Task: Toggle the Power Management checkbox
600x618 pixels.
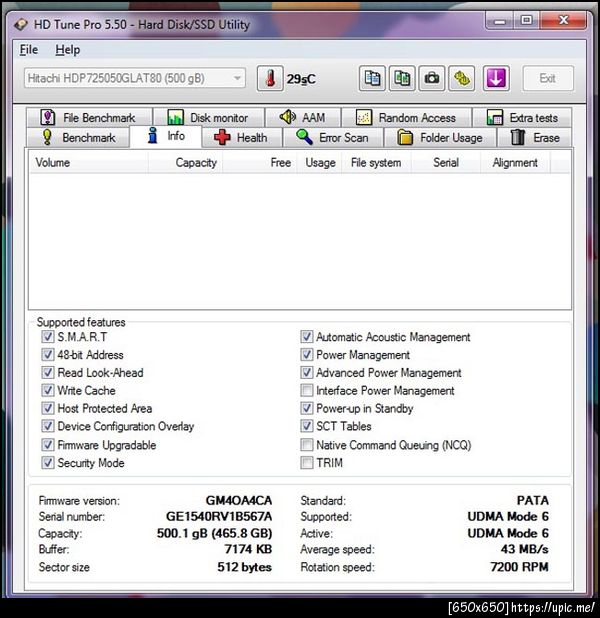Action: (307, 355)
